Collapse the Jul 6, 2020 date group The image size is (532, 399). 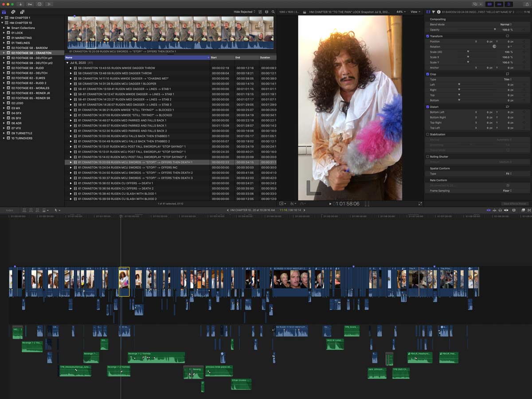(67, 63)
